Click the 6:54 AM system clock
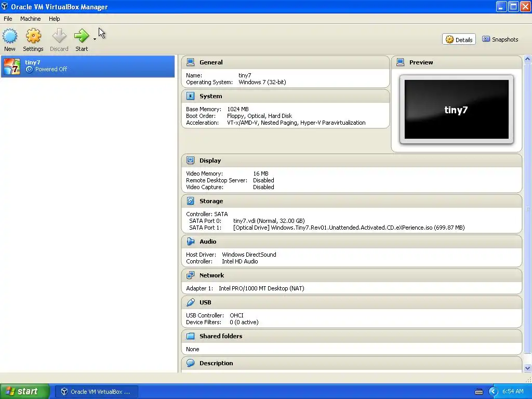Screen dimensions: 532x399 point(513,392)
